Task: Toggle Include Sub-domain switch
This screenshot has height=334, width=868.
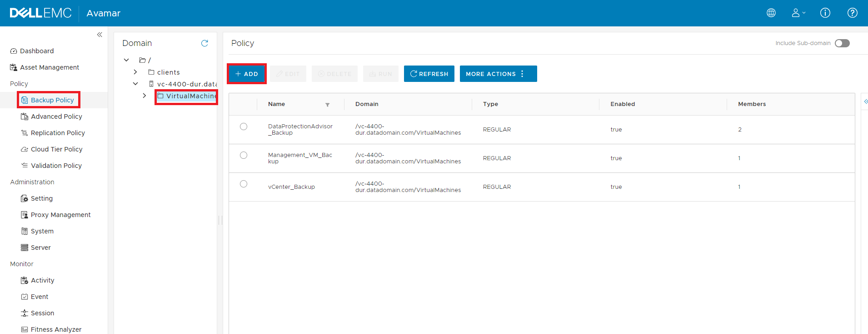Action: point(842,43)
